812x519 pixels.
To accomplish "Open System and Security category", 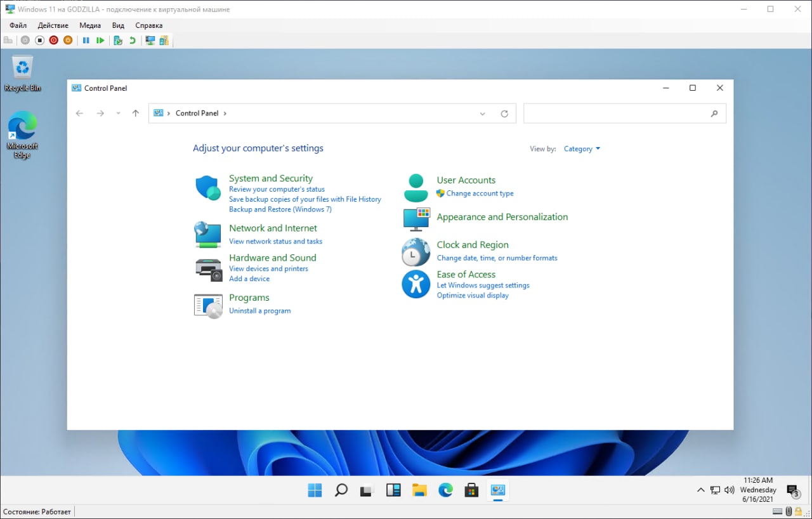I will coord(271,178).
